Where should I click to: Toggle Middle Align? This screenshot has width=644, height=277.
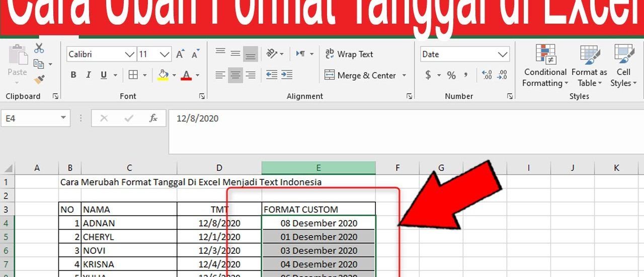tap(235, 54)
